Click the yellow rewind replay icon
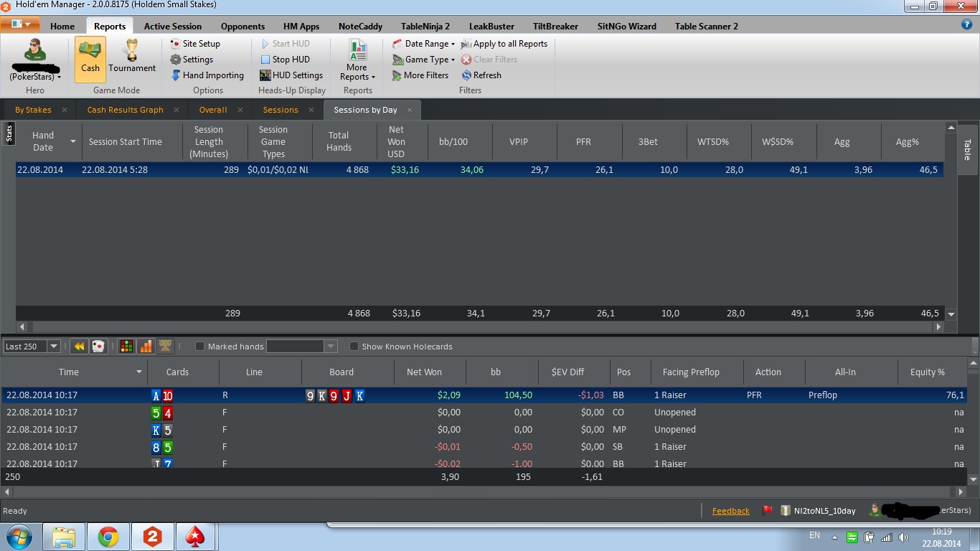The width and height of the screenshot is (980, 551). point(80,347)
